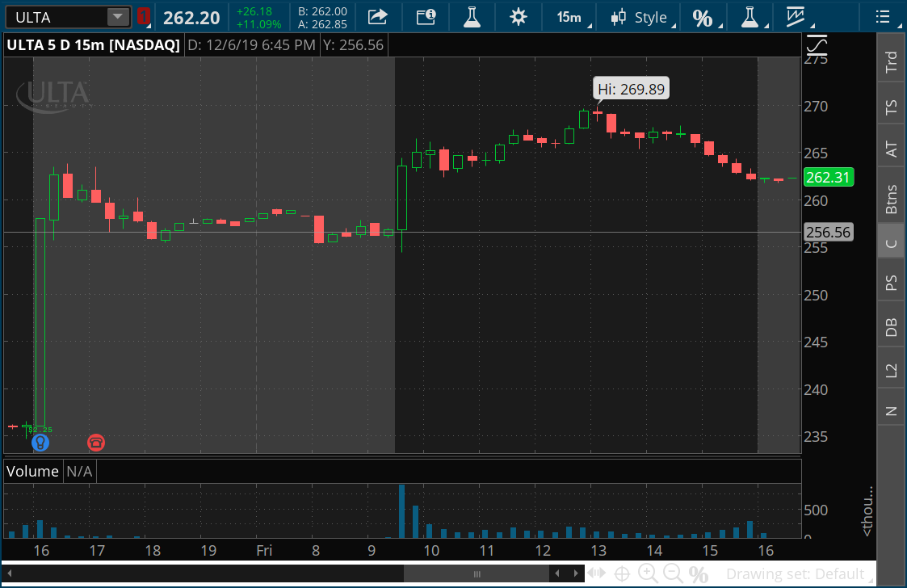Screen dimensions: 907x588
Task: Switch to the Btns sidebar tab
Action: pos(891,199)
